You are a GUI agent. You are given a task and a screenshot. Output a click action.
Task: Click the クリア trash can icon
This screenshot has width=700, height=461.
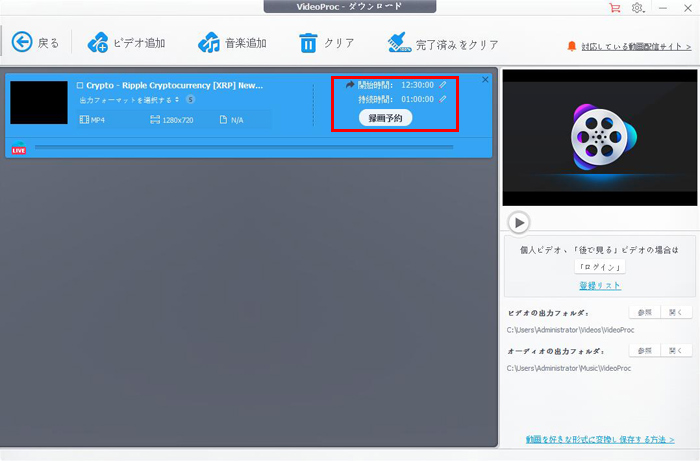click(309, 43)
